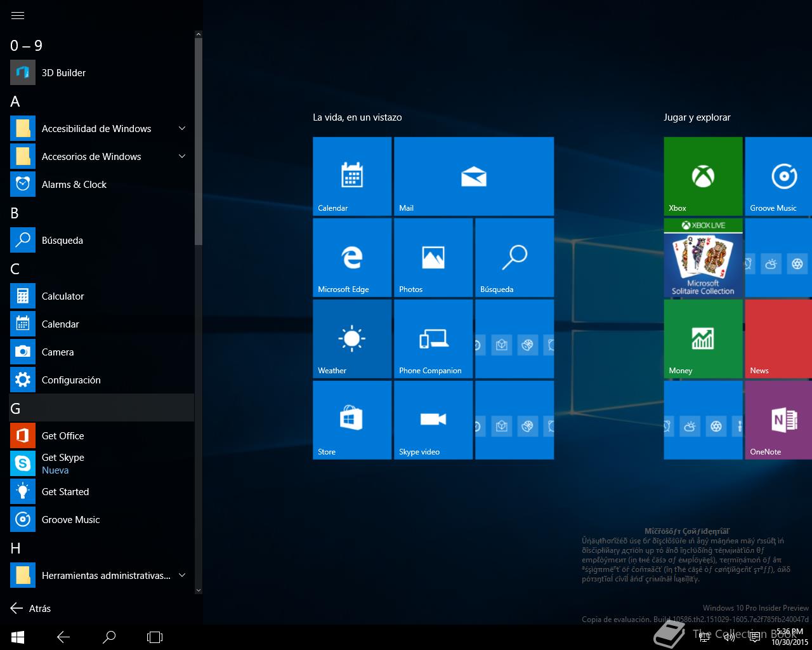
Task: Open Get Skype app
Action: click(x=101, y=463)
